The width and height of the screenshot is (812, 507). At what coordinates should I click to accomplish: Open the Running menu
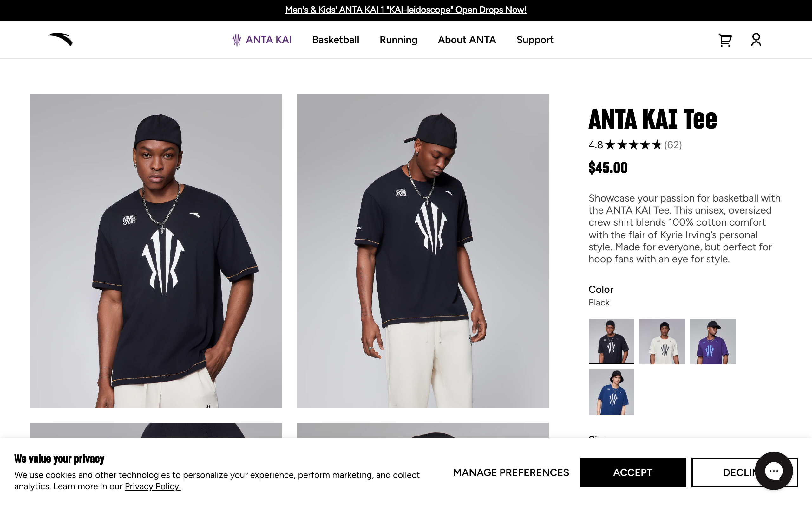coord(398,40)
